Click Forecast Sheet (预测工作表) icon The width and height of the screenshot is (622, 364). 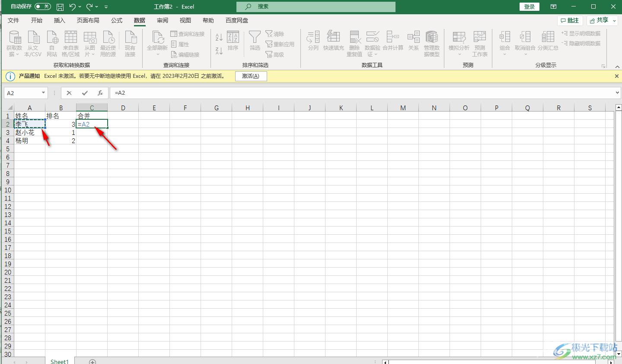point(480,44)
